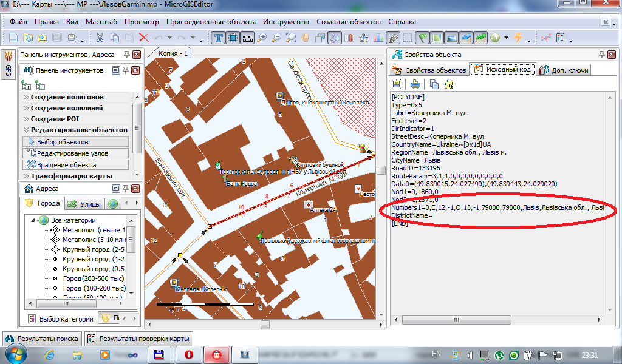This screenshot has height=364, width=622.
Task: Activate the hand pan tool
Action: (306, 38)
